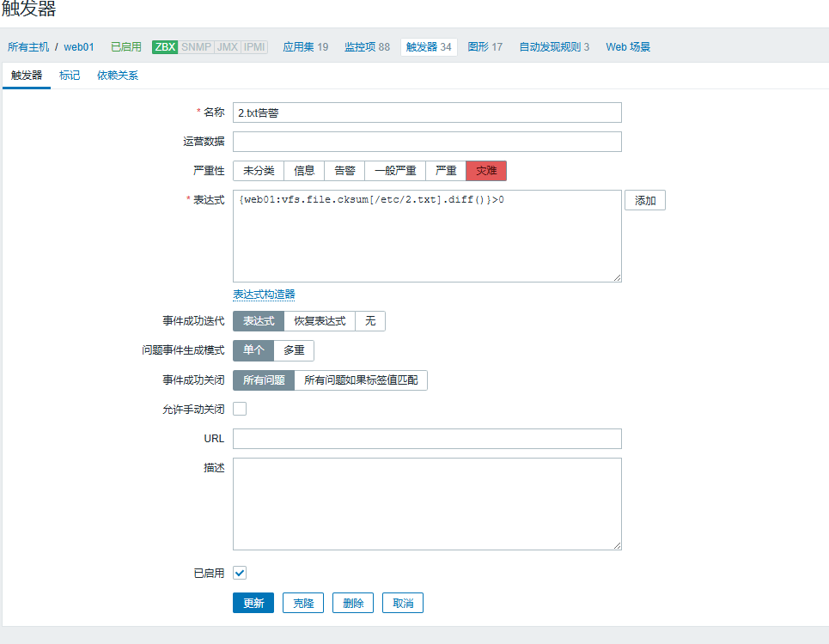Image resolution: width=829 pixels, height=644 pixels.
Task: Choose 多重 problem generation mode
Action: click(x=294, y=350)
